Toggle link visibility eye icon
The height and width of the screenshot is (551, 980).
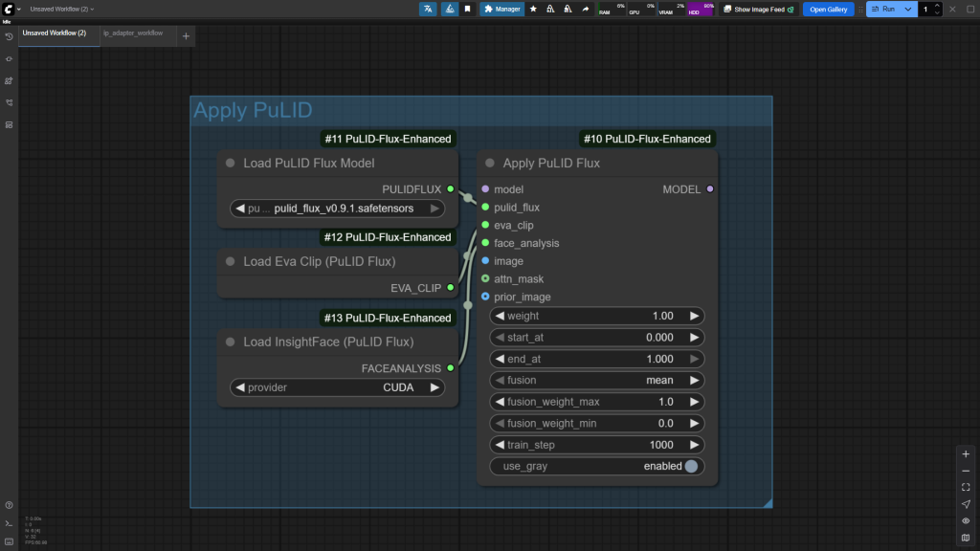coord(966,520)
